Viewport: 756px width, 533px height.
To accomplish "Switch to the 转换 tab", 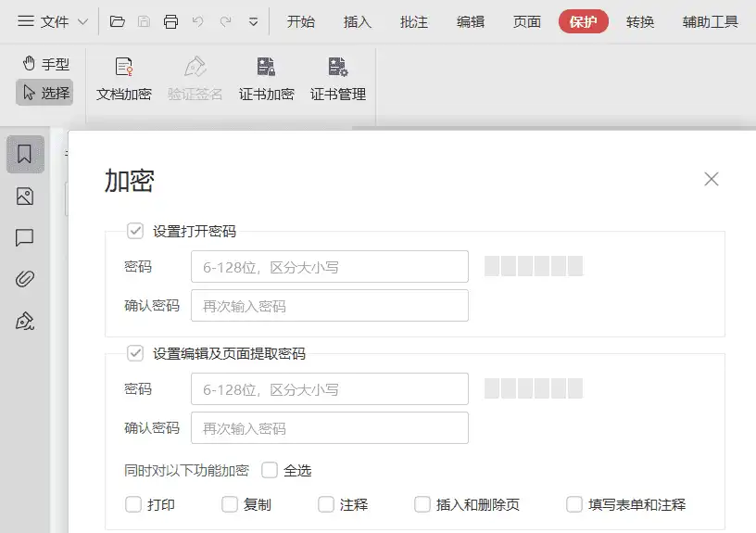I will pos(640,21).
